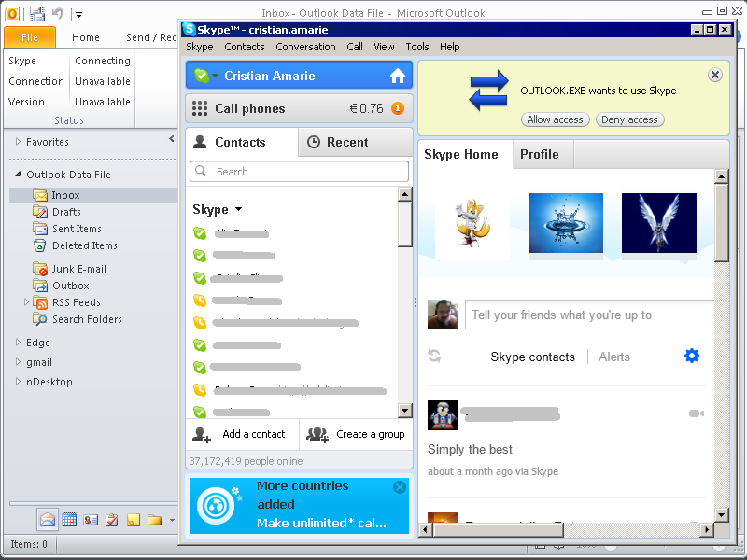Viewport: 747px width, 560px height.
Task: Open the Tools menu in Skype
Action: coord(416,47)
